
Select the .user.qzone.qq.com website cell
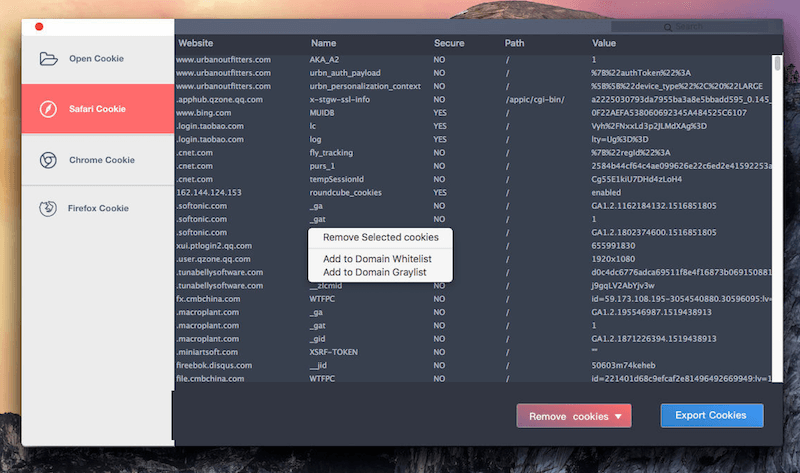(x=213, y=259)
